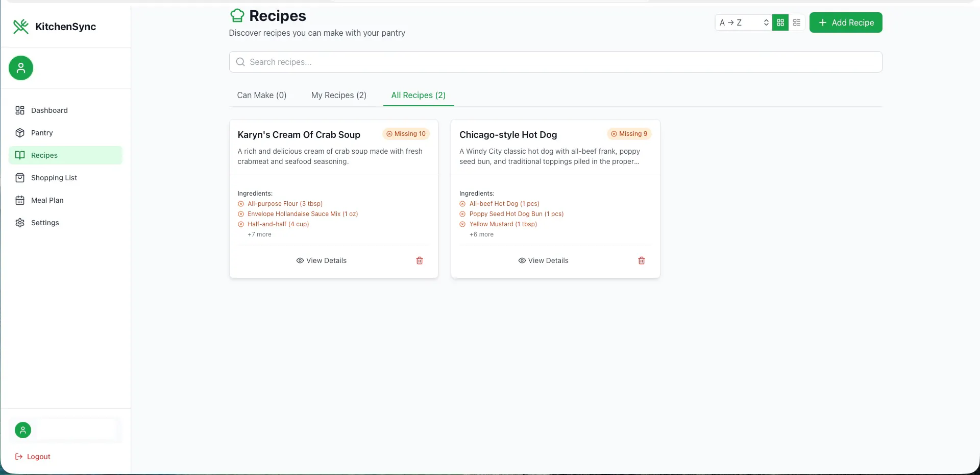Click the Settings gear icon
This screenshot has width=980, height=475.
(x=20, y=223)
